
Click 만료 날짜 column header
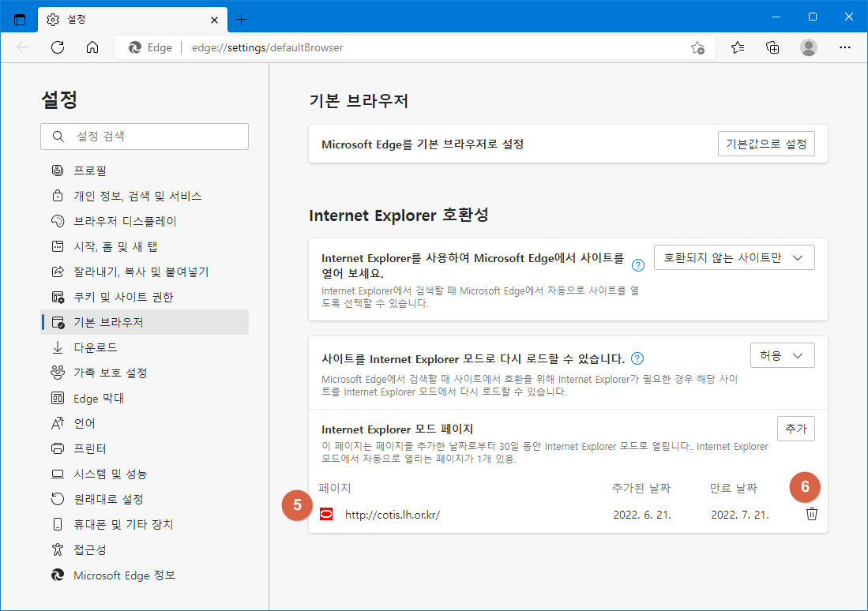(x=734, y=488)
